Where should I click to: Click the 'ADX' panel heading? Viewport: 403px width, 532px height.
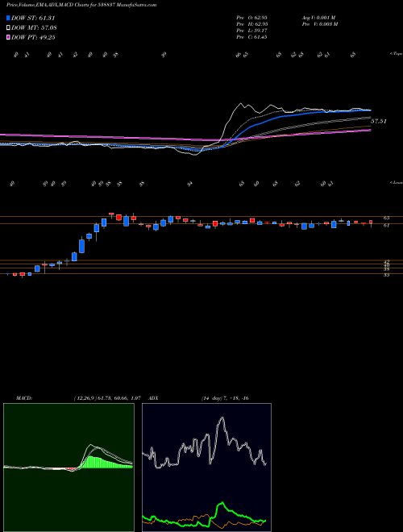pyautogui.click(x=154, y=398)
